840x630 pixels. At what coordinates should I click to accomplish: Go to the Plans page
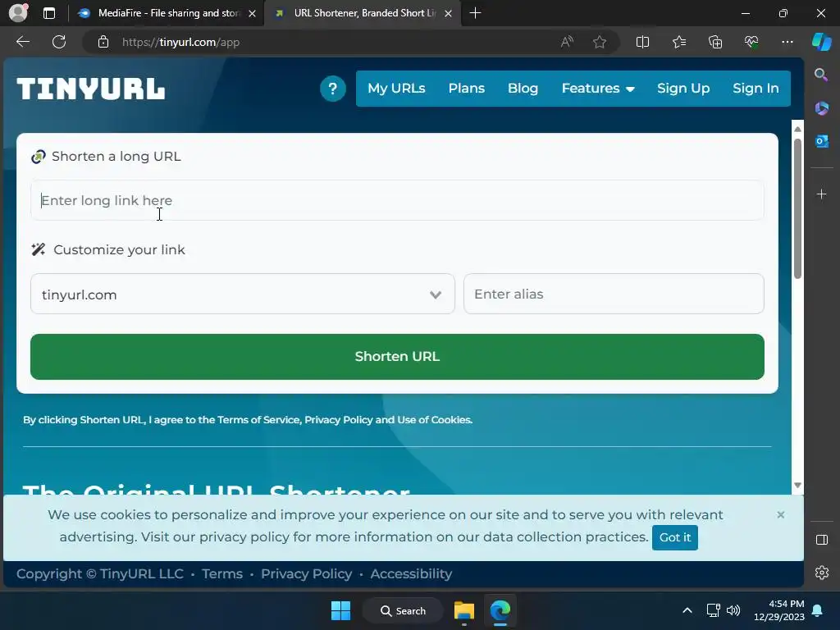(466, 89)
